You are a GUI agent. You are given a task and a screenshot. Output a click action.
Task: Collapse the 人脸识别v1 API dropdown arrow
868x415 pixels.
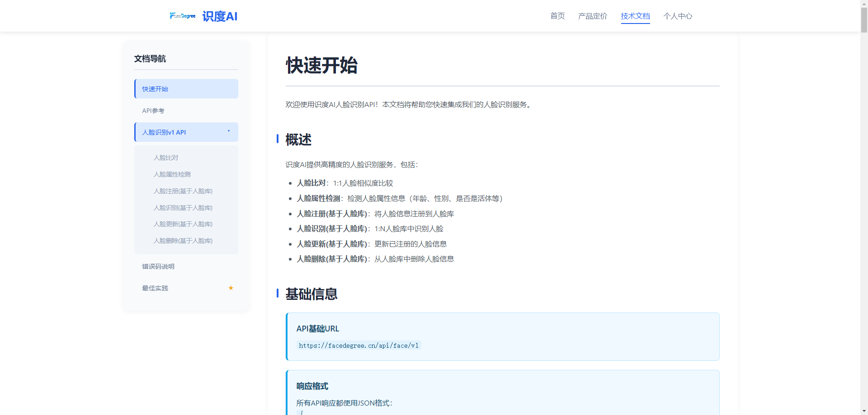tap(229, 131)
